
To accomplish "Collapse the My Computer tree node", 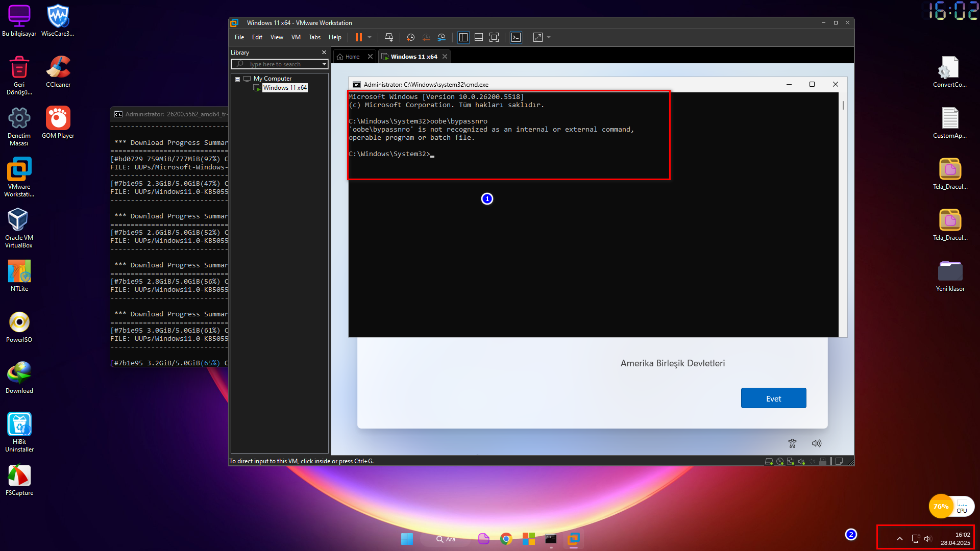I will point(237,79).
